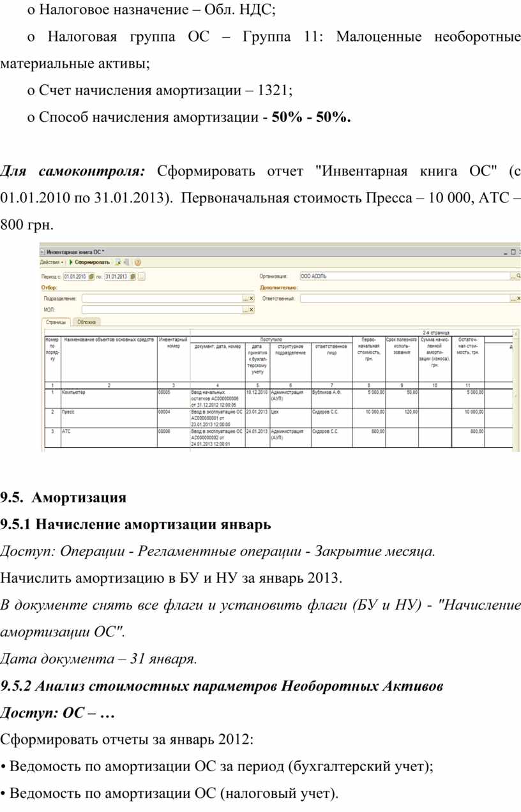The width and height of the screenshot is (521, 812).
Task: Click the Сформировать button
Action: click(x=92, y=262)
